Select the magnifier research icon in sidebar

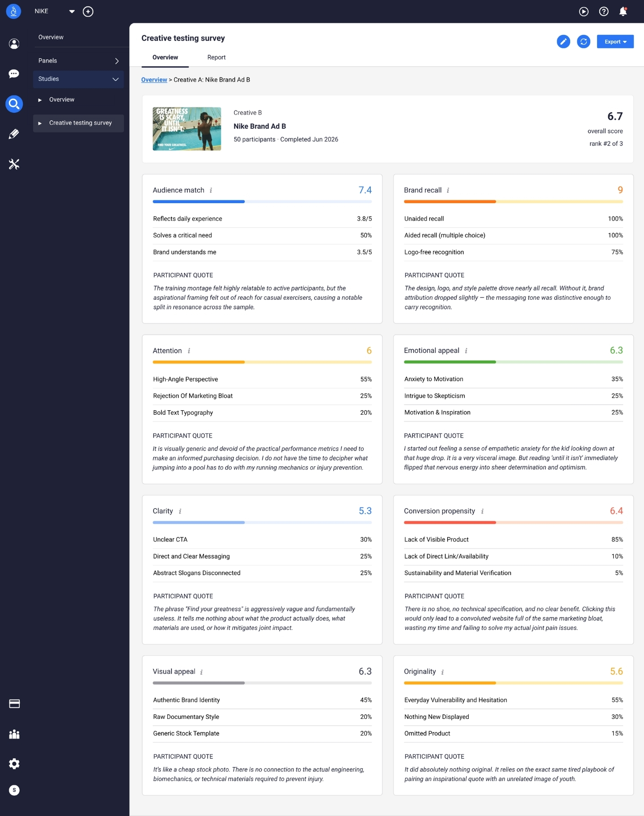14,104
